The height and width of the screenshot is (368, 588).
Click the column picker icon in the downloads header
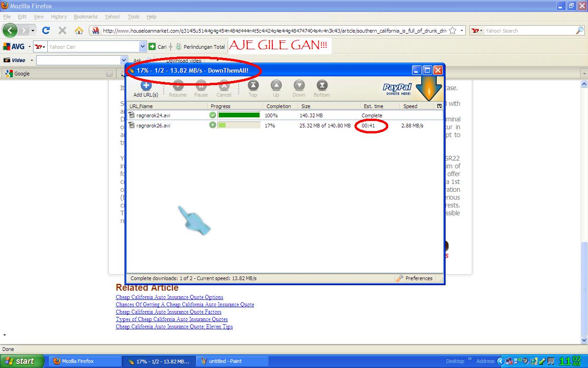pos(439,106)
